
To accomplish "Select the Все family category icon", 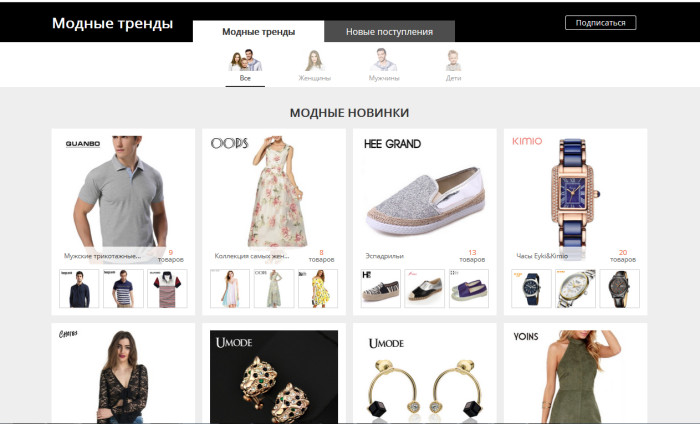I will [245, 60].
